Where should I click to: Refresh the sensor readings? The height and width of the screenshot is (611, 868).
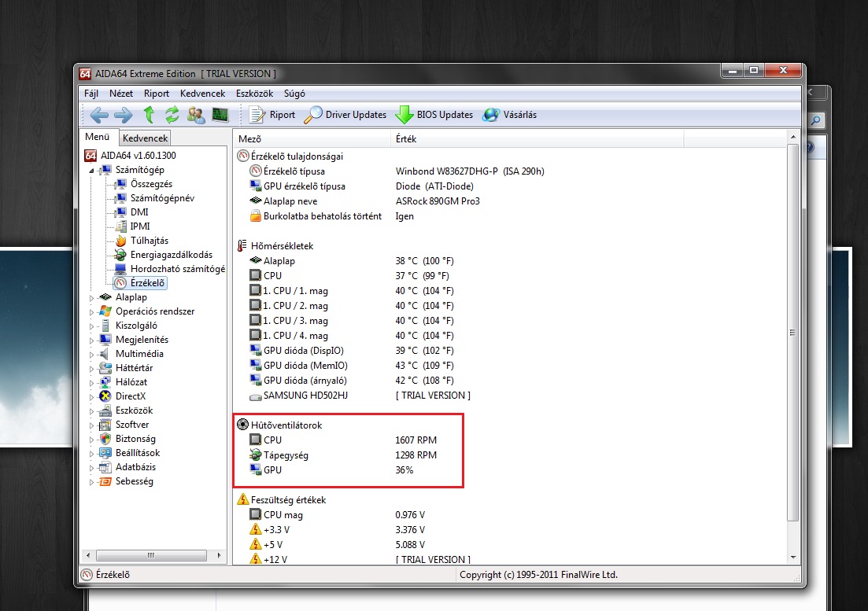(x=172, y=115)
